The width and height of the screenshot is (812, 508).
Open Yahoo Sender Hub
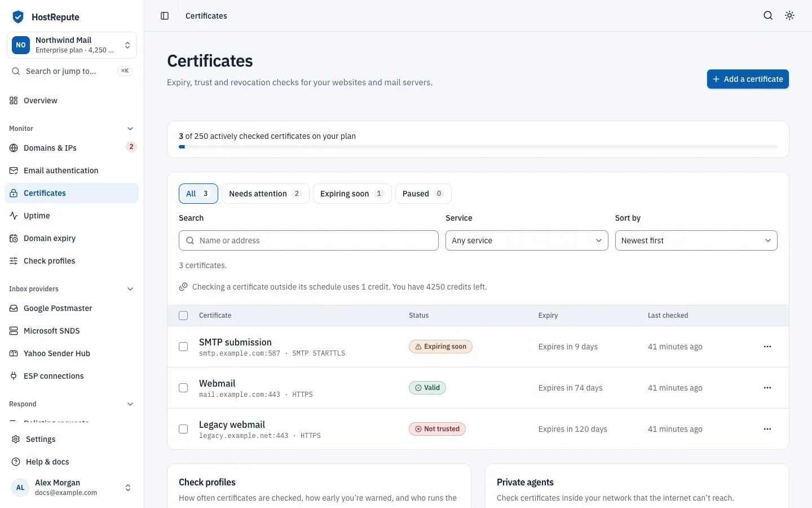[x=72, y=353]
